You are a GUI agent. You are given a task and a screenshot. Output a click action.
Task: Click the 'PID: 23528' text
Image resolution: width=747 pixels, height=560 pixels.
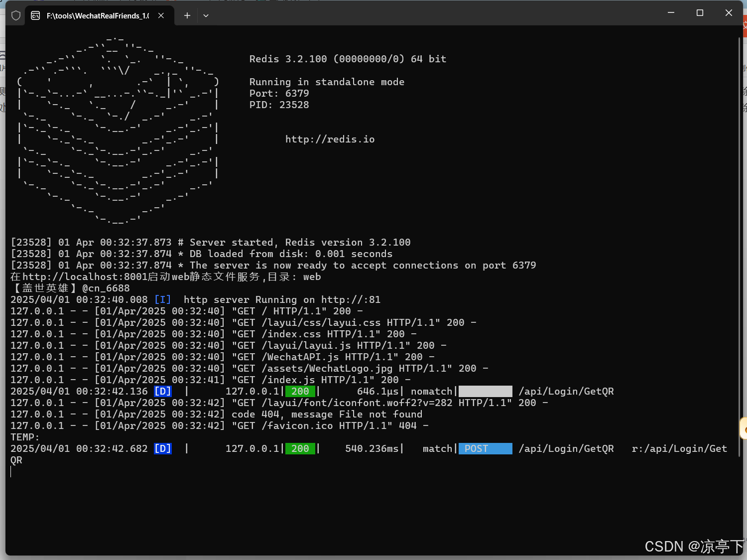[x=279, y=105]
